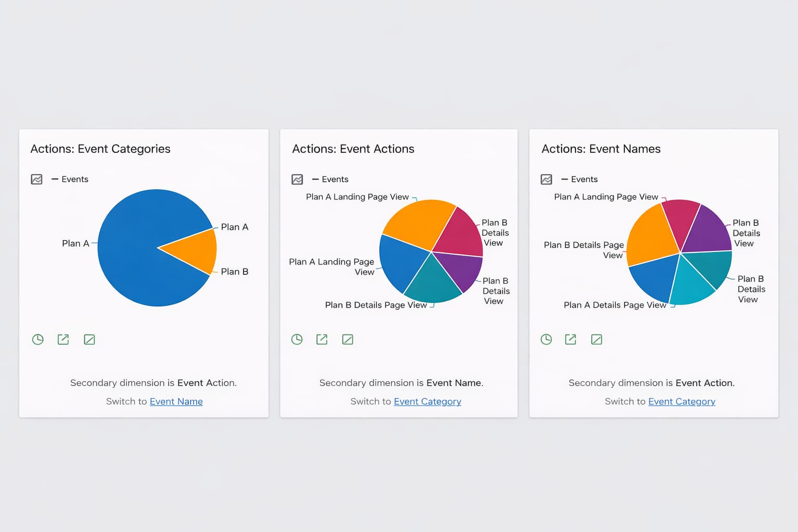Click the metrics chart icon in Event Names
The image size is (798, 532).
pos(547,179)
